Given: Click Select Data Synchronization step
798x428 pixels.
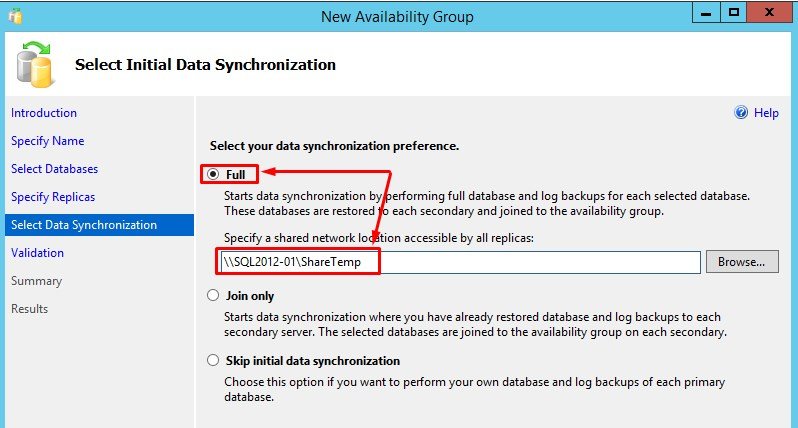Looking at the screenshot, I should pyautogui.click(x=84, y=225).
